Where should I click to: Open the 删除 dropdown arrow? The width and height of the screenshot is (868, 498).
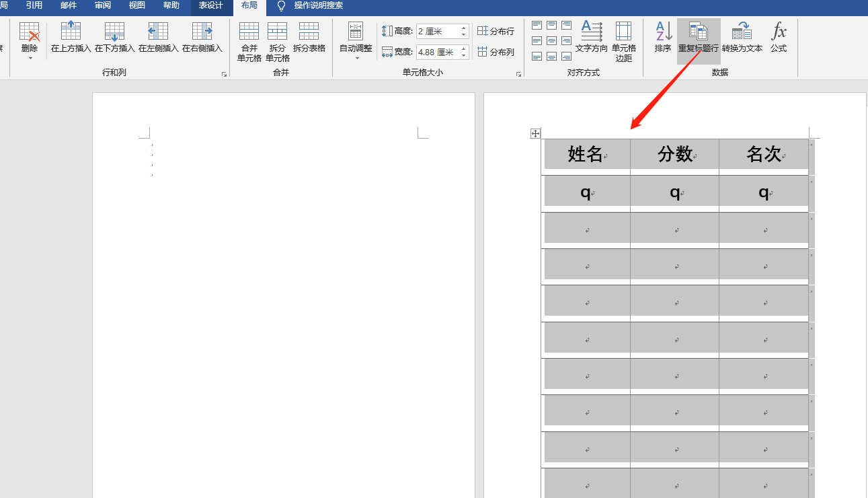[30, 59]
